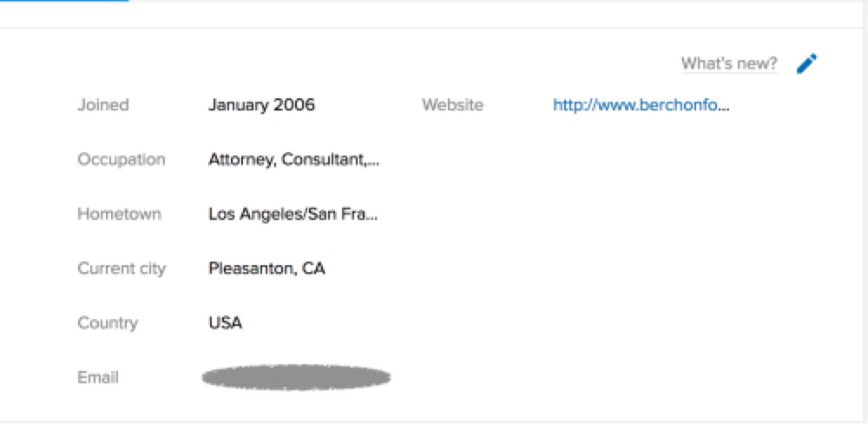This screenshot has height=424, width=868.
Task: Click the blue active tab underline
Action: point(64,1)
